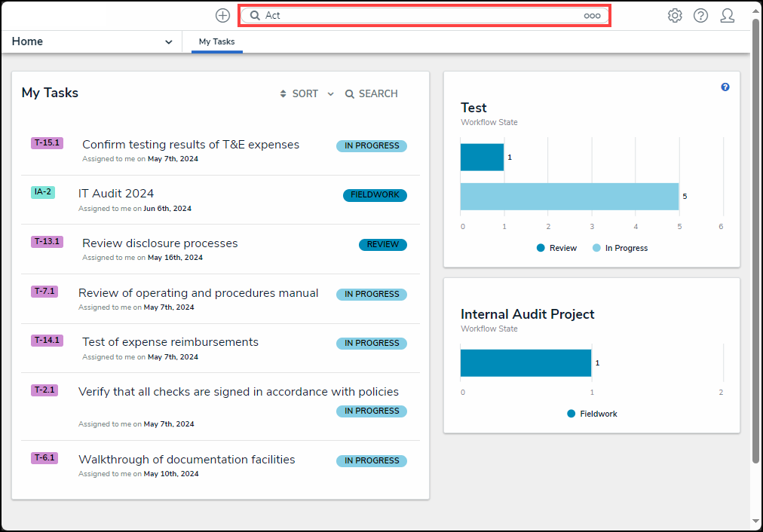The height and width of the screenshot is (532, 763).
Task: Click the magnifier icon in search bar
Action: click(255, 16)
